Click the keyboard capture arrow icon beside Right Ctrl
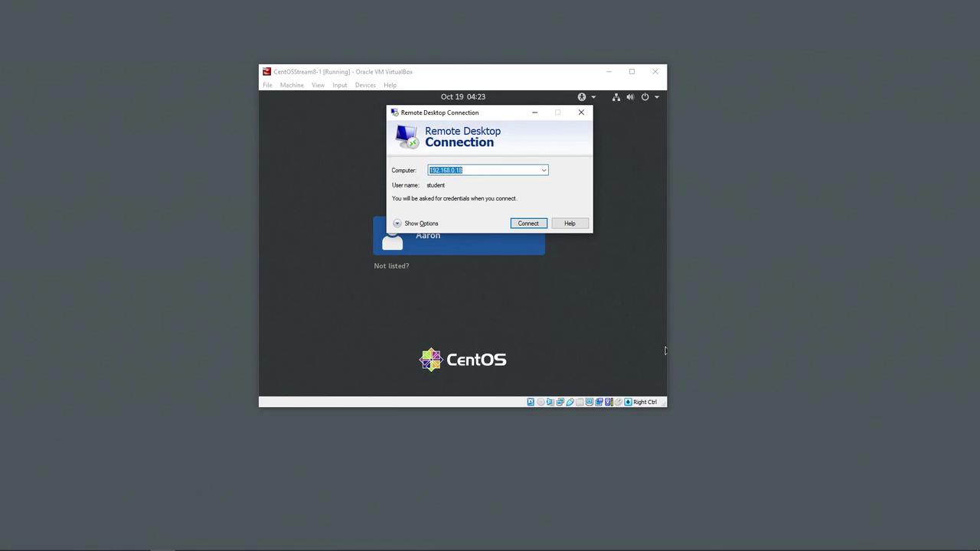Image resolution: width=980 pixels, height=551 pixels. (628, 402)
